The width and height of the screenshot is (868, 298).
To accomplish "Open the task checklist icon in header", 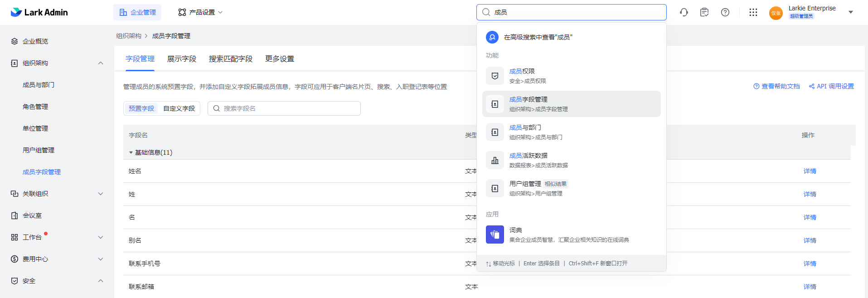I will 704,12.
